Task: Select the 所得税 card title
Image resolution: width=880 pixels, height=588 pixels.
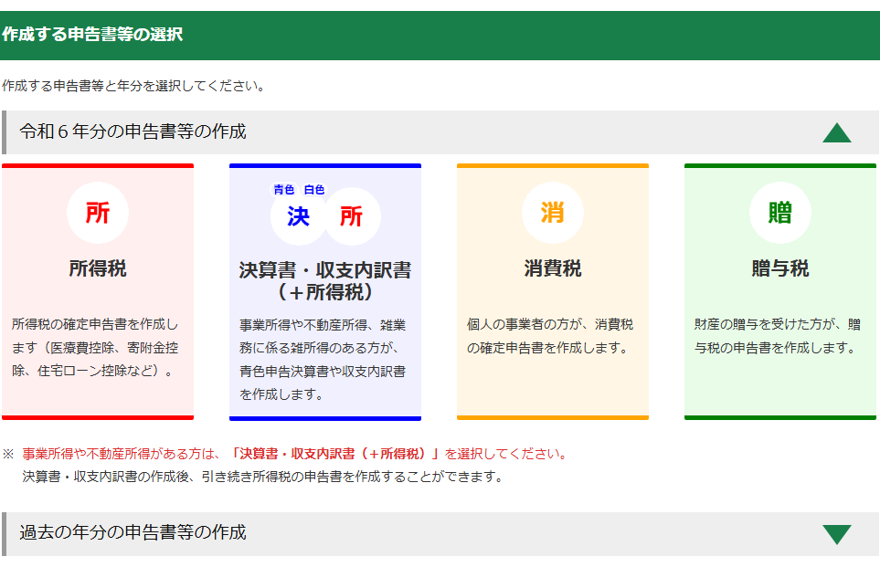Action: click(97, 268)
